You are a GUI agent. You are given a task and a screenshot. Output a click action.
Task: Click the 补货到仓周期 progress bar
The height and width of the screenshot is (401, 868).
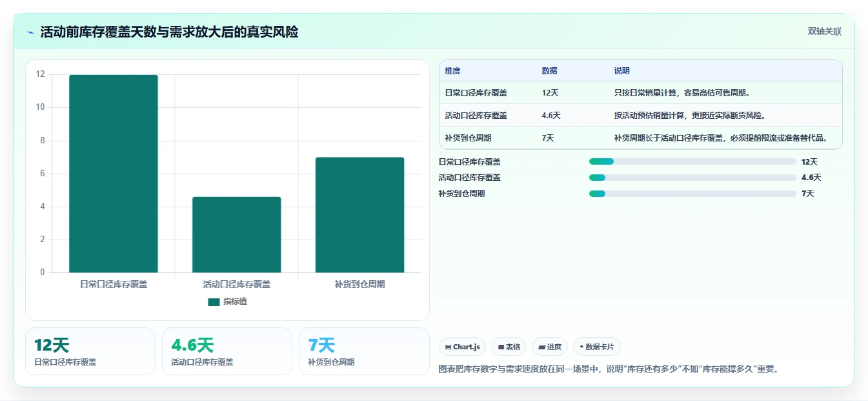click(692, 194)
